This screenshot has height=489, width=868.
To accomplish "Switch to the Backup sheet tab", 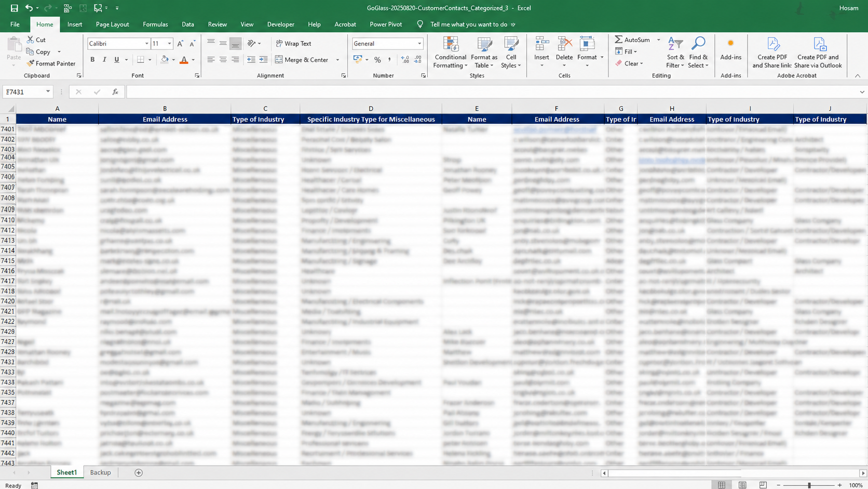I will [x=100, y=472].
